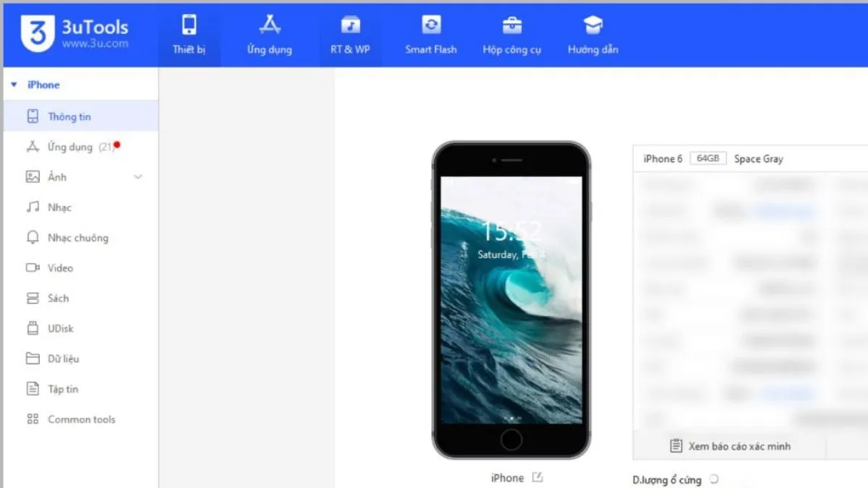Select Nhạc chuông in the sidebar
Screen dimensions: 868x488
click(75, 237)
